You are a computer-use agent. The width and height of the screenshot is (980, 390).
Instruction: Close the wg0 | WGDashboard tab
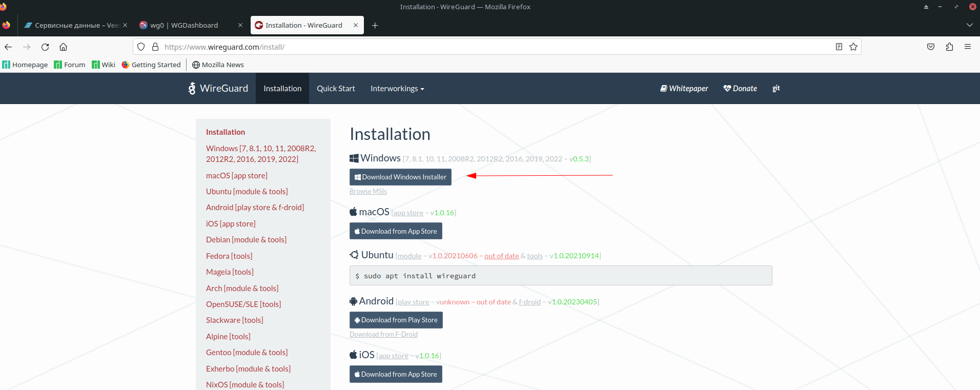point(240,25)
